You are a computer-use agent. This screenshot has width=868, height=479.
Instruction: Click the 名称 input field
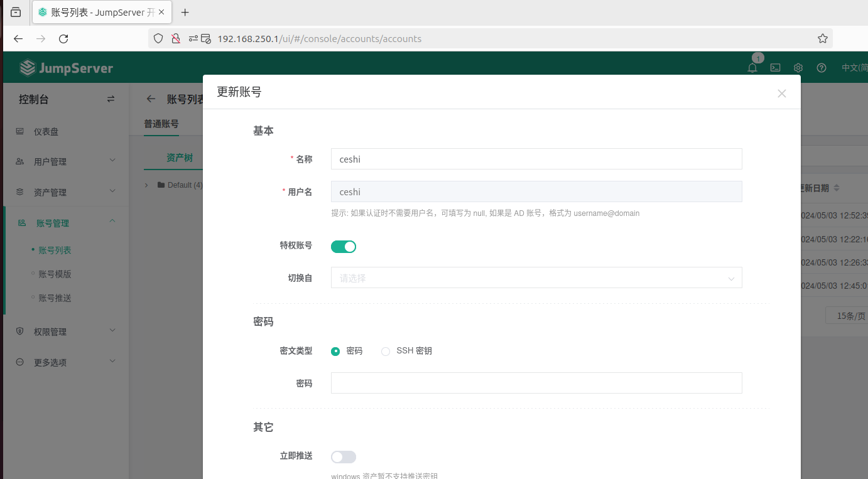tap(536, 159)
